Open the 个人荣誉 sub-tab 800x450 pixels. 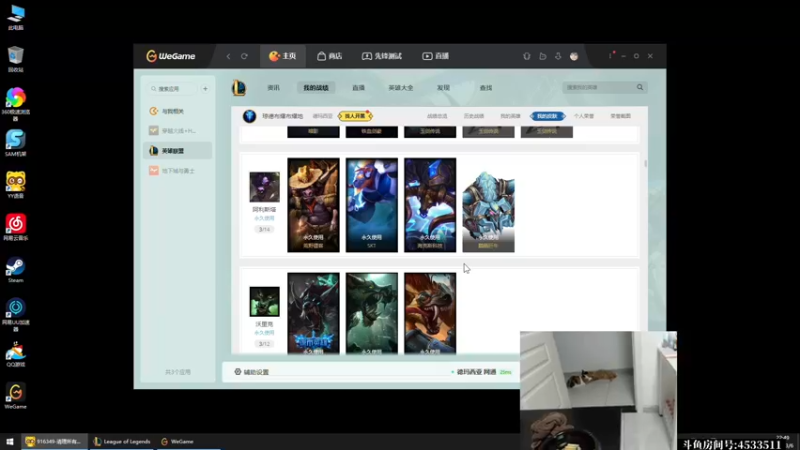point(584,116)
